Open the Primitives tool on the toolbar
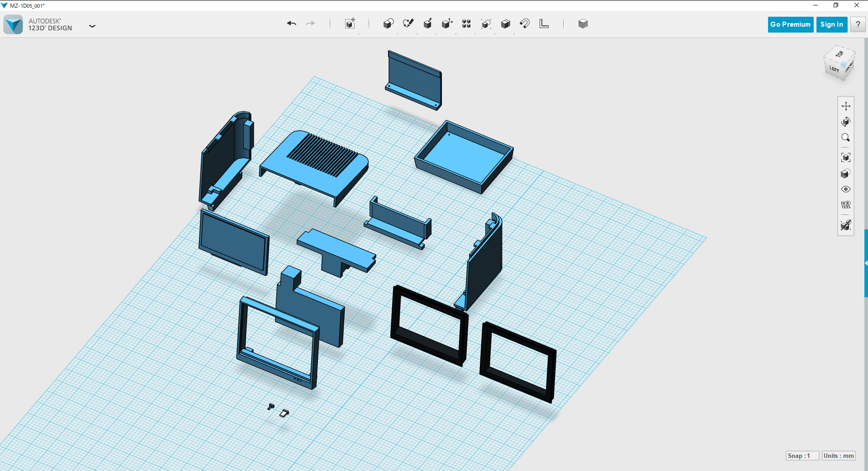The image size is (868, 471). [388, 24]
